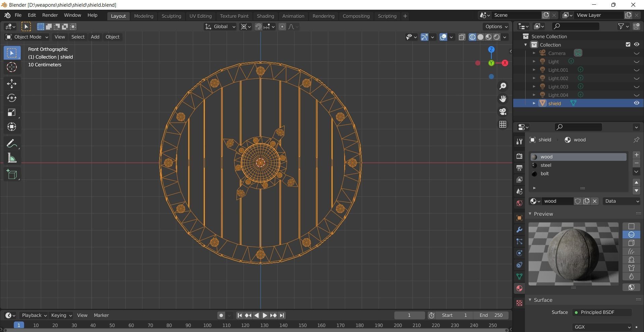Duplicate the wood material with new-copy icon
The width and height of the screenshot is (644, 332).
click(586, 201)
